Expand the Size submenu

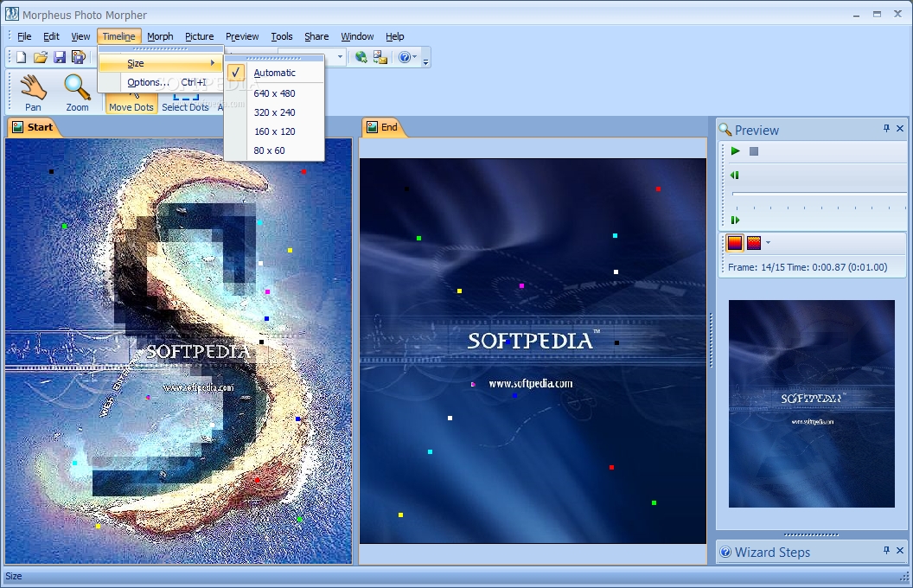[161, 63]
